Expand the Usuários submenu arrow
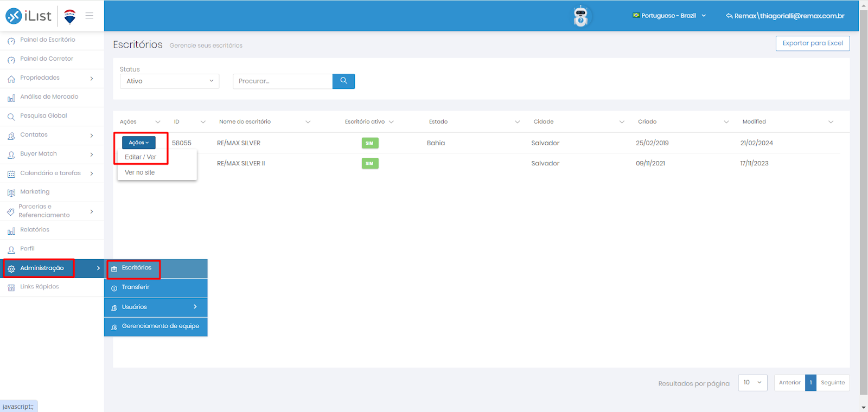The width and height of the screenshot is (868, 412). click(x=195, y=307)
